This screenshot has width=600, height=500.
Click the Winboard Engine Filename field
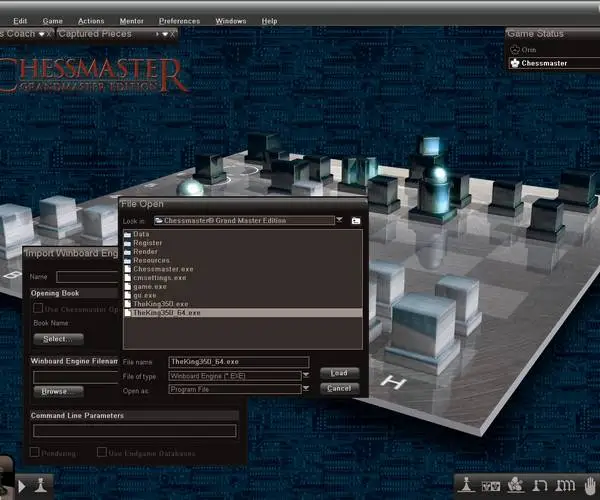pos(76,378)
